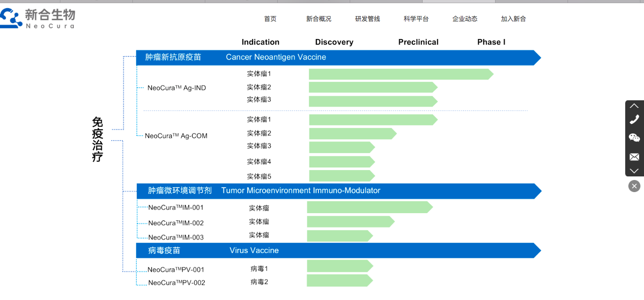Select the 科学平台 navigation item
This screenshot has height=300, width=644.
point(416,19)
